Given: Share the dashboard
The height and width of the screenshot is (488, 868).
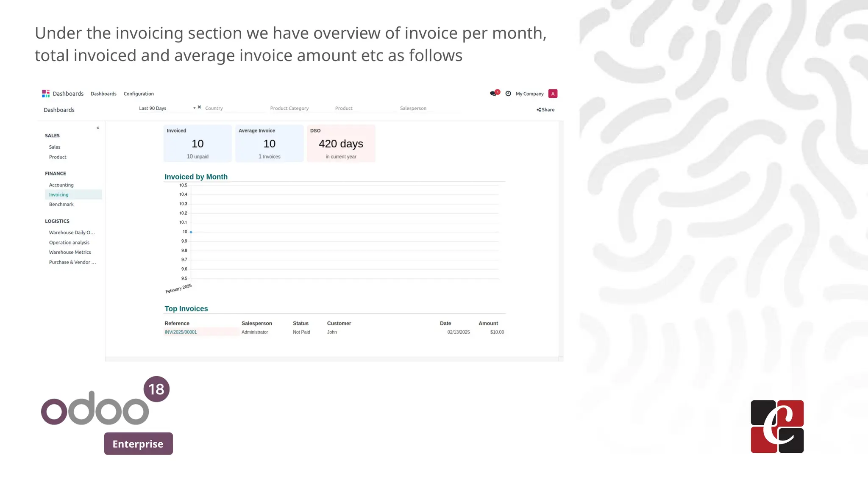Looking at the screenshot, I should pos(545,110).
